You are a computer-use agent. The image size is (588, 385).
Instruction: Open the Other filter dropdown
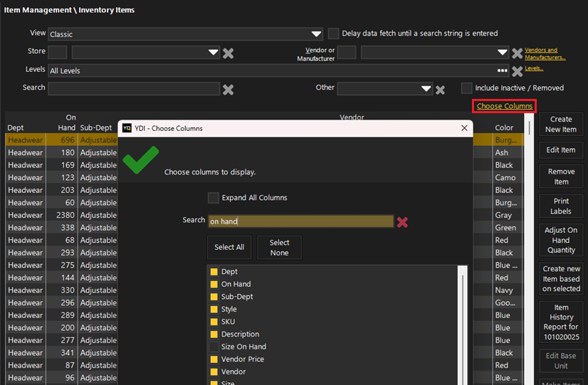(x=426, y=89)
